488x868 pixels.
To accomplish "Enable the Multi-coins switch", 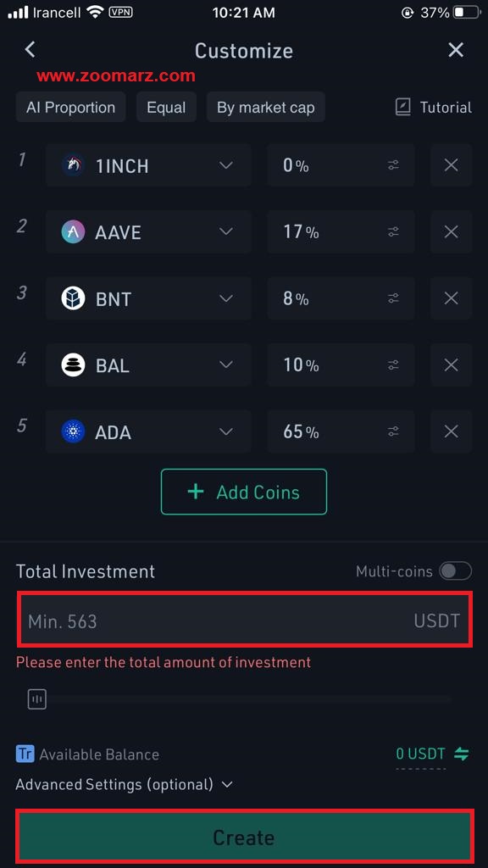I will tap(455, 570).
